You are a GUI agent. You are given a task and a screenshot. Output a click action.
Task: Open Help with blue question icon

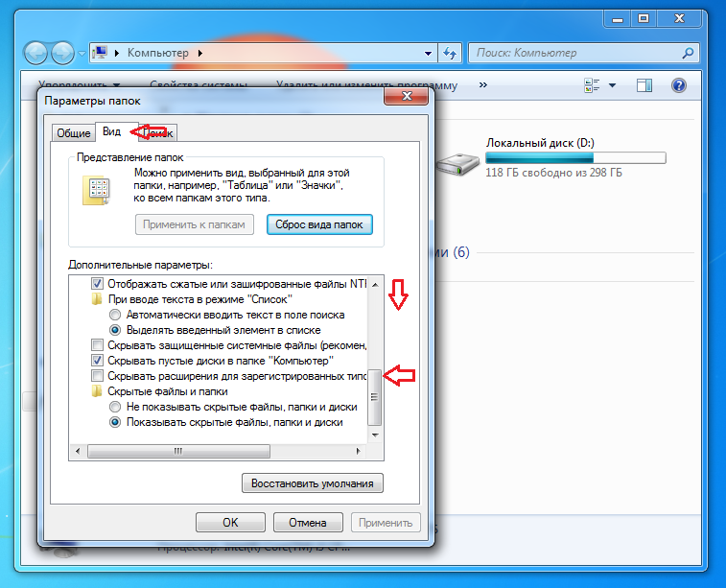point(679,85)
